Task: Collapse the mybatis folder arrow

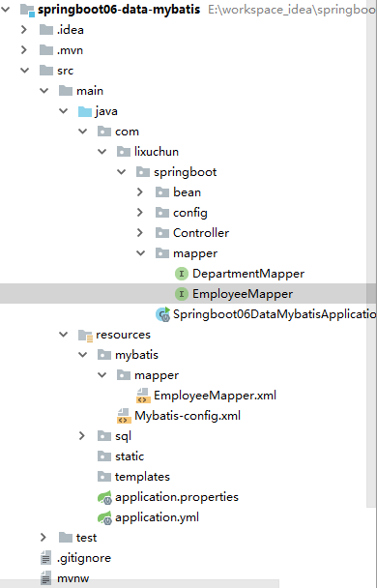Action: click(x=83, y=354)
